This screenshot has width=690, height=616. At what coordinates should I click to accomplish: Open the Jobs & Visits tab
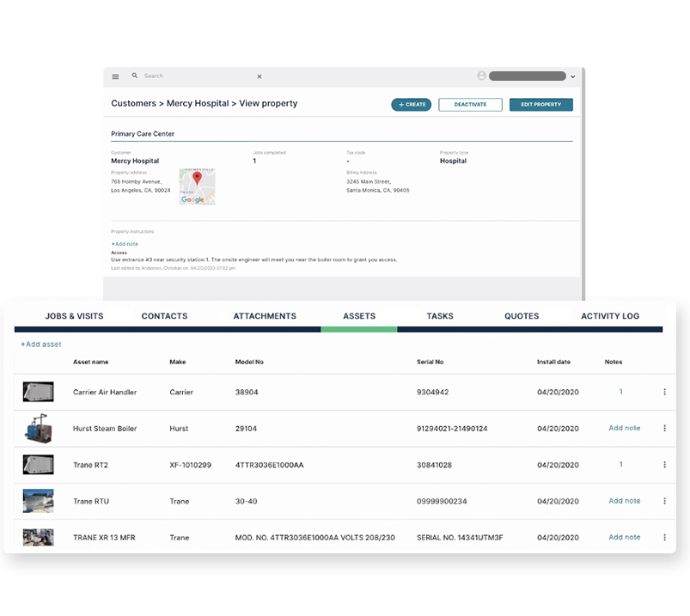[x=74, y=315]
